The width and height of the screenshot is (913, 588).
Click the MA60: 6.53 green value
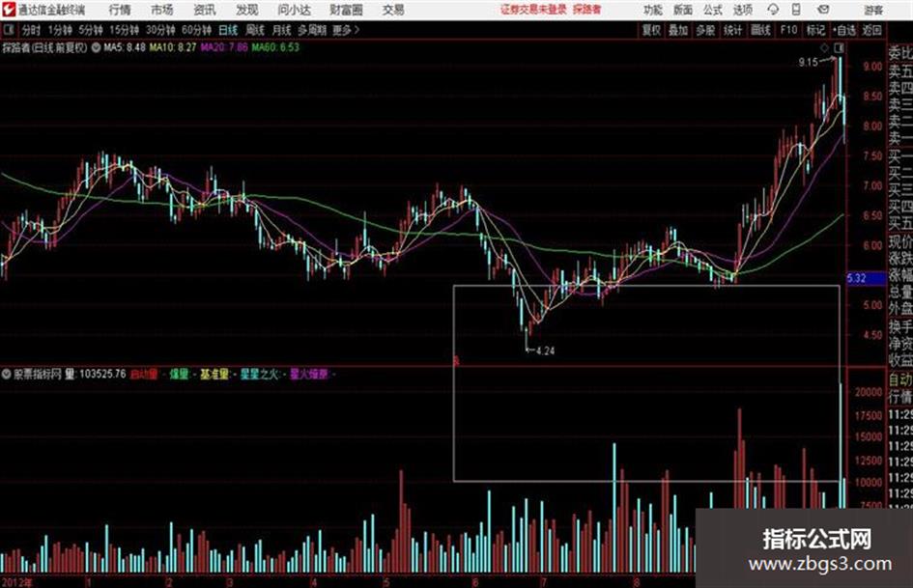click(275, 47)
